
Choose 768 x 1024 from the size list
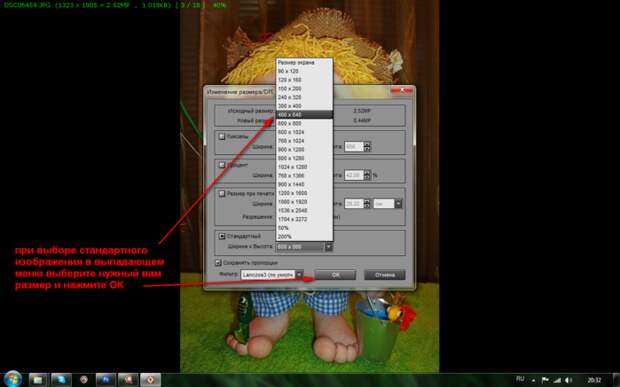[304, 141]
